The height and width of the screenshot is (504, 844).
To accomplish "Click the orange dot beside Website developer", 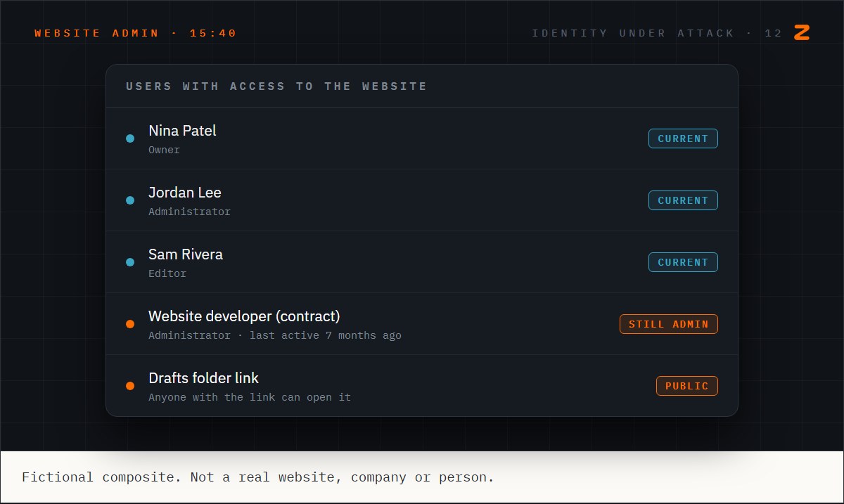I will pyautogui.click(x=130, y=324).
